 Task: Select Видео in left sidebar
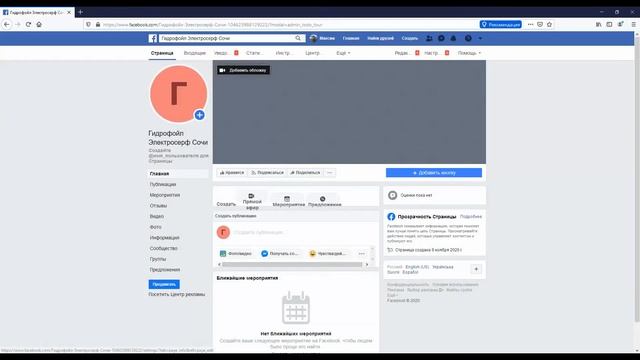157,216
